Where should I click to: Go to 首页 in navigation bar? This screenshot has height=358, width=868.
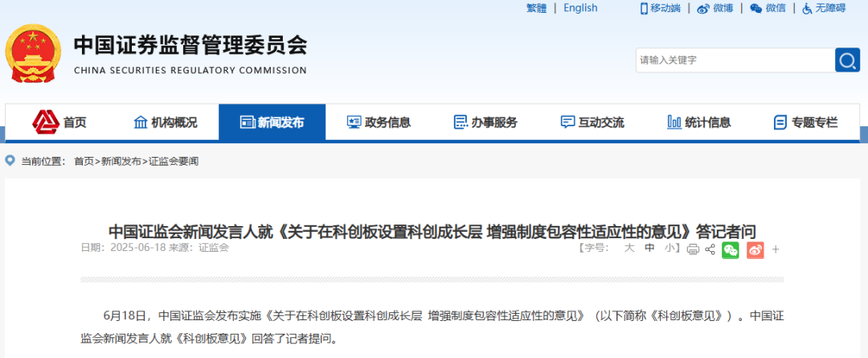click(x=59, y=122)
